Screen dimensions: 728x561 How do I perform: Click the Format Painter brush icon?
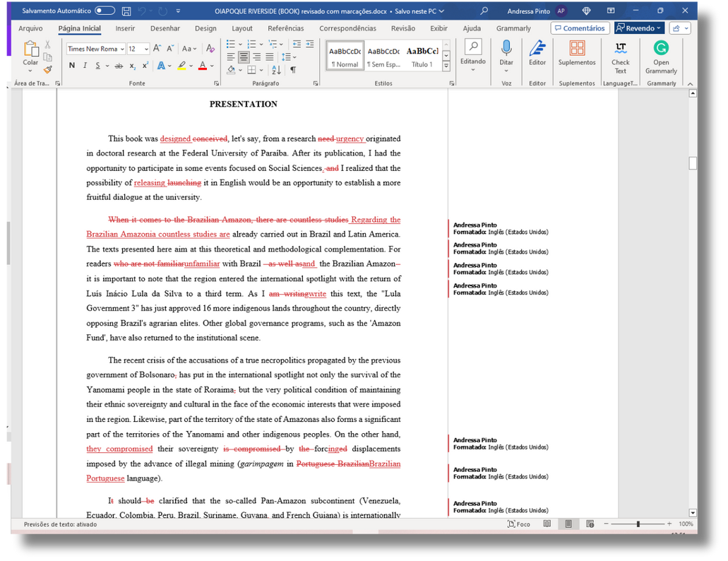tap(48, 69)
